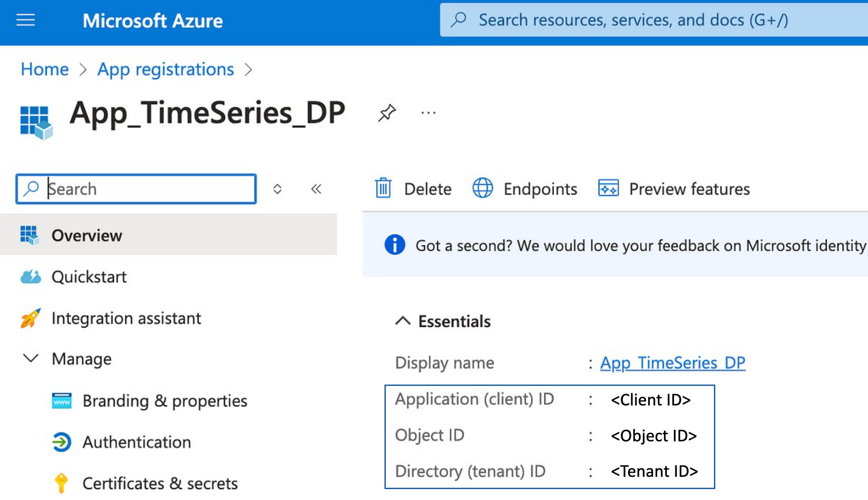This screenshot has width=868, height=500.
Task: Collapse the Essentials section
Action: pos(403,321)
